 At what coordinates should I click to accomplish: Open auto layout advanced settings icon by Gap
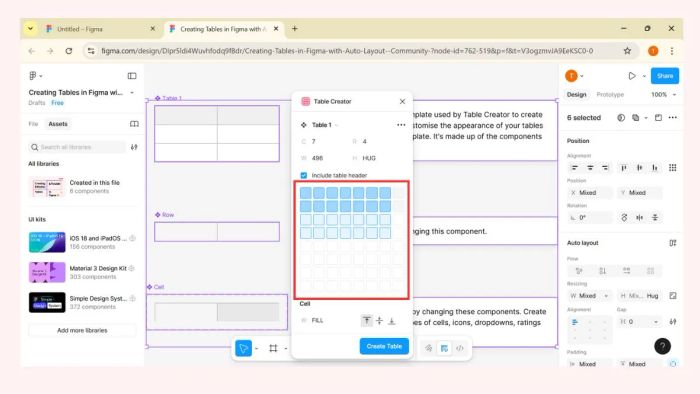pyautogui.click(x=673, y=322)
